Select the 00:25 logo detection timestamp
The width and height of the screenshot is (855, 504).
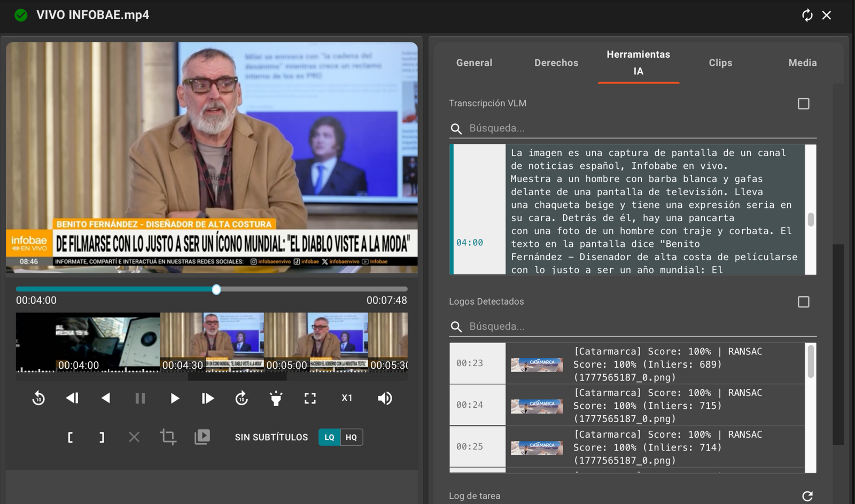pos(470,447)
